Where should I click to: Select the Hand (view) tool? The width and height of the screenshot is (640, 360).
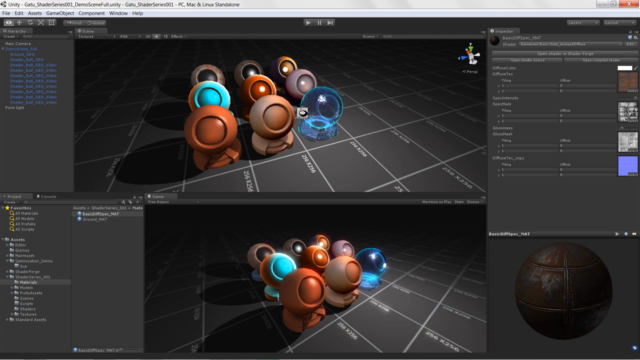click(x=9, y=22)
